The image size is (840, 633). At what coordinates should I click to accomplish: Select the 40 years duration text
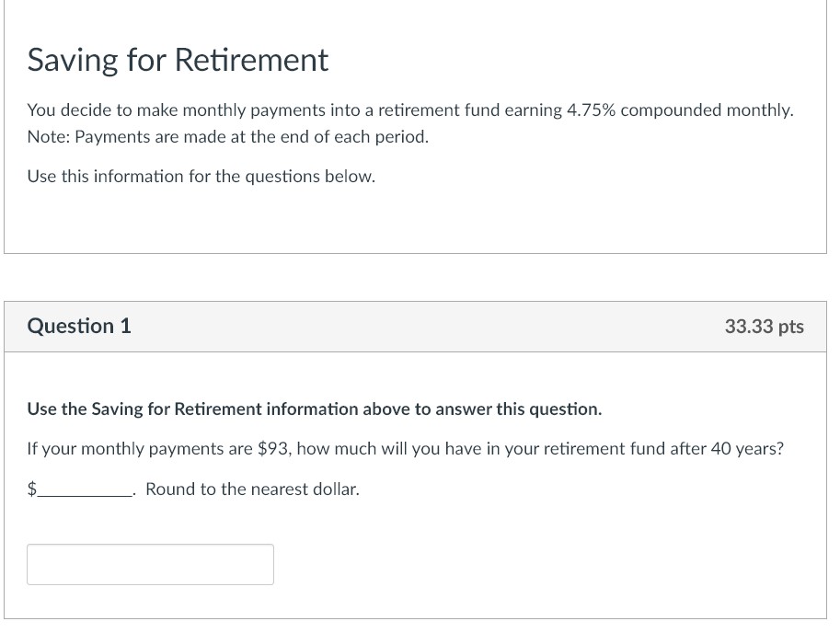pos(741,448)
